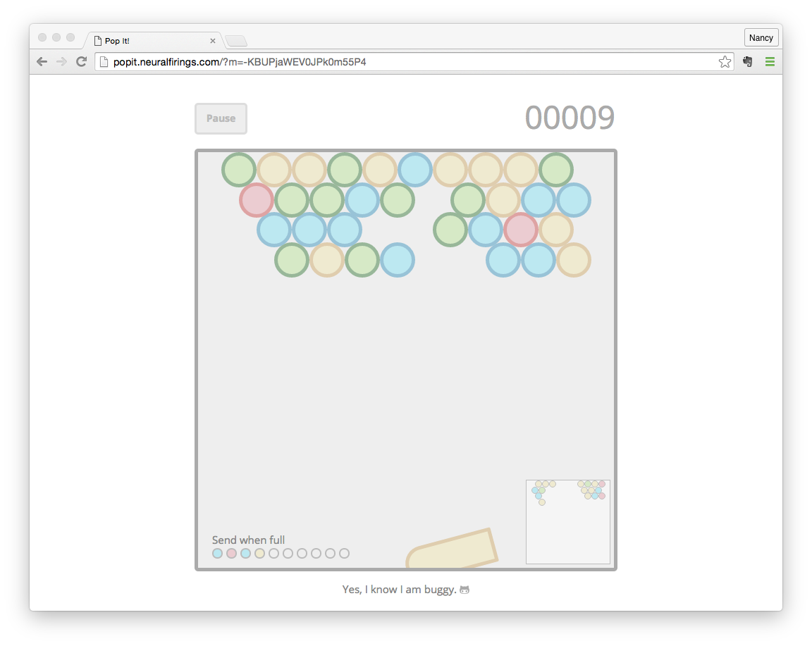
Task: Go back to the previous page
Action: pos(42,62)
